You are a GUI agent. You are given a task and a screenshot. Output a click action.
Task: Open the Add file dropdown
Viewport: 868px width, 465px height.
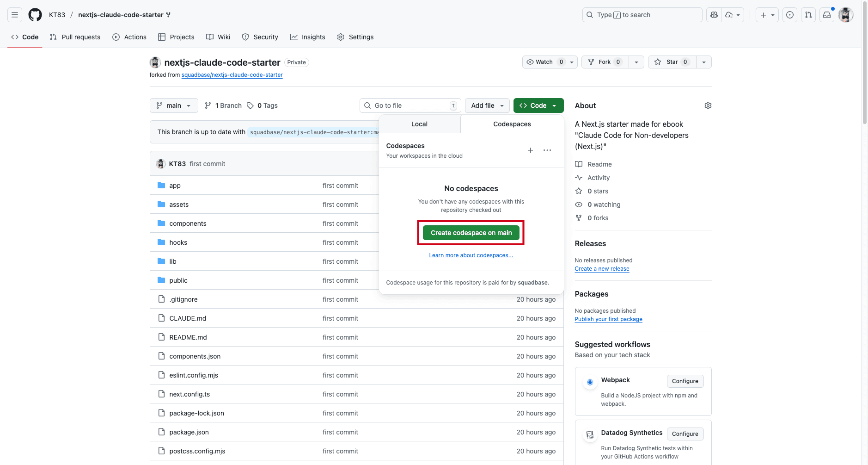(x=487, y=105)
